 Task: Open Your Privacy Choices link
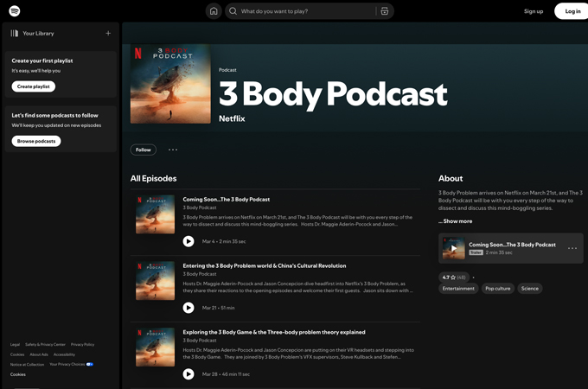tap(67, 364)
